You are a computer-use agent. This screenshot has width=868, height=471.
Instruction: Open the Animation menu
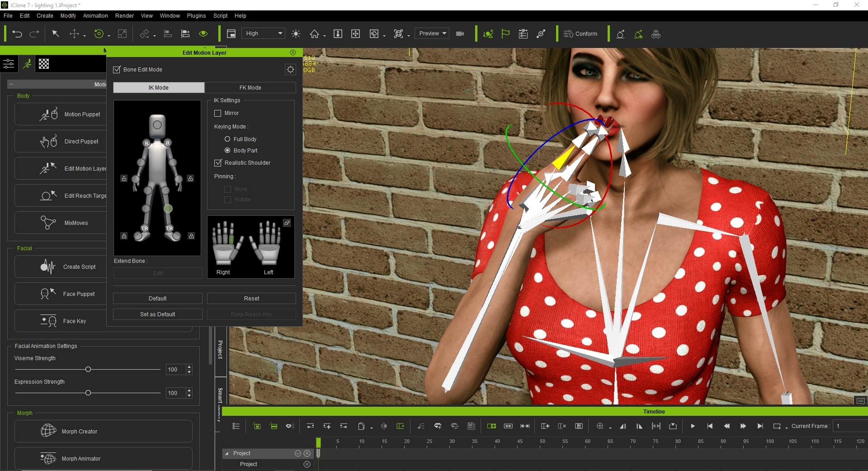tap(95, 15)
